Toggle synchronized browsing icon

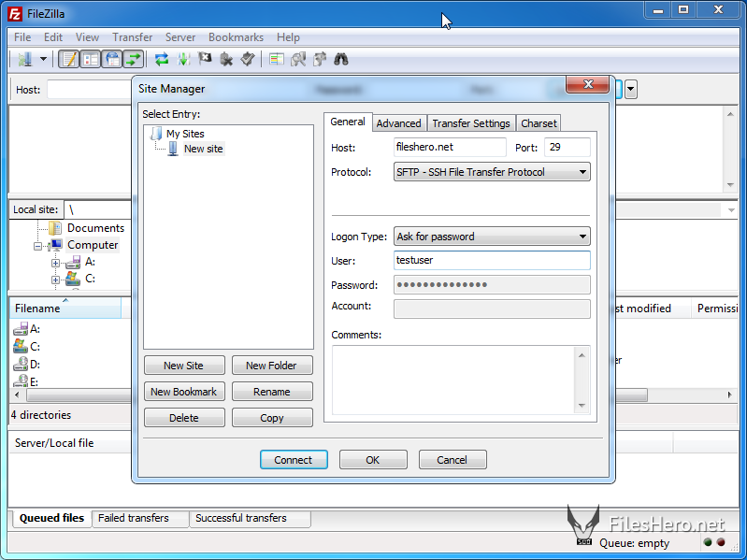coord(320,60)
